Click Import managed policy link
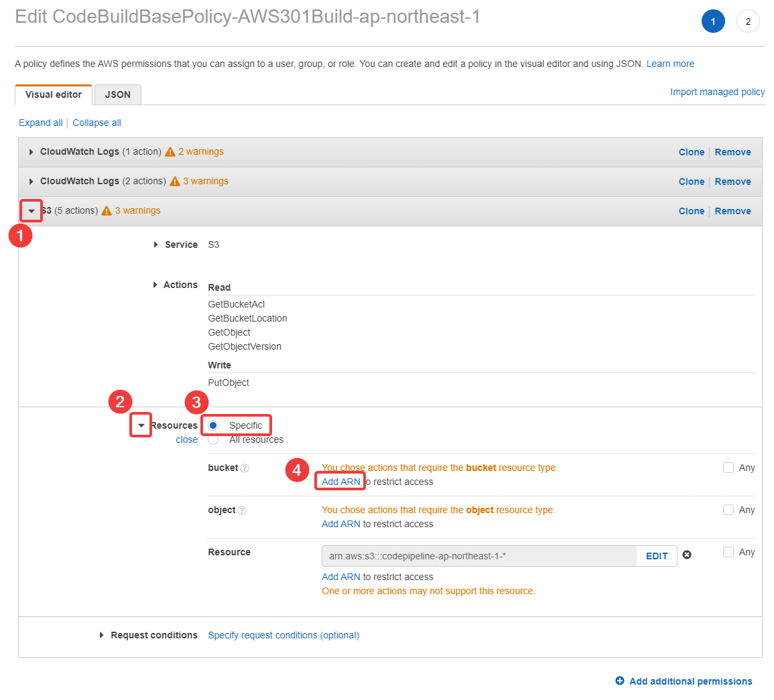 [717, 92]
